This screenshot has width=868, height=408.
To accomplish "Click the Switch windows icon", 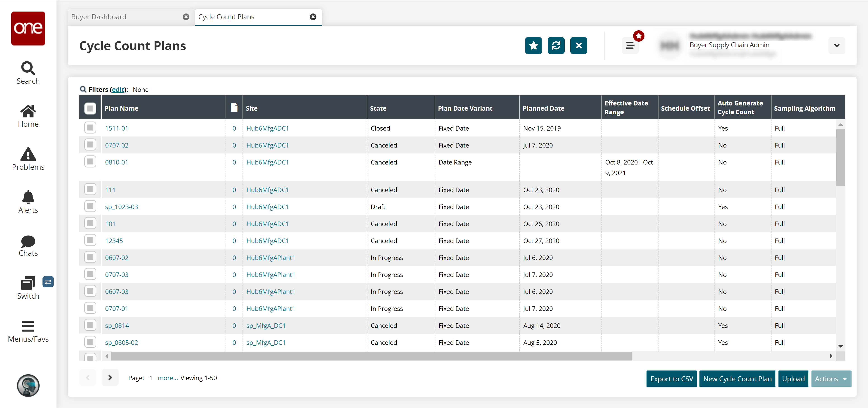I will pyautogui.click(x=28, y=284).
